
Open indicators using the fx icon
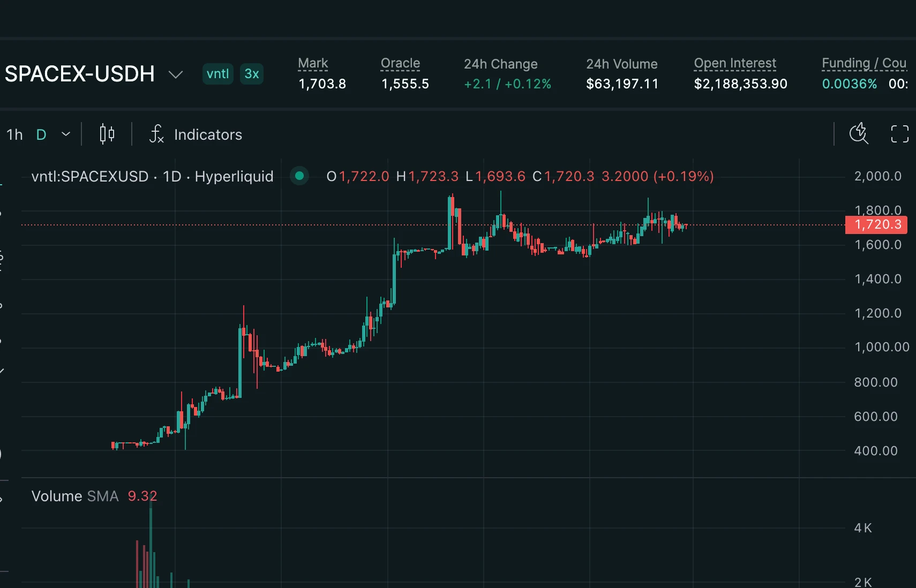point(156,134)
